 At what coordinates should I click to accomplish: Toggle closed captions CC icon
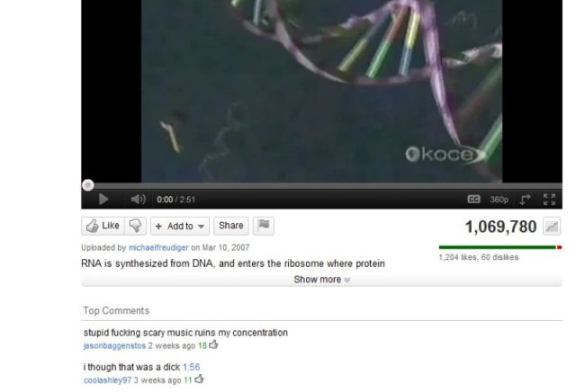(473, 200)
